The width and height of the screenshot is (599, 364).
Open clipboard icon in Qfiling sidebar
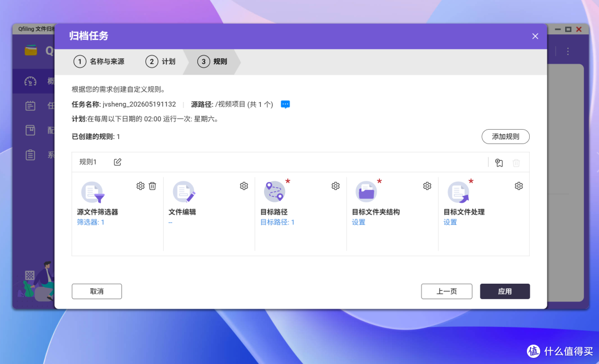(30, 155)
